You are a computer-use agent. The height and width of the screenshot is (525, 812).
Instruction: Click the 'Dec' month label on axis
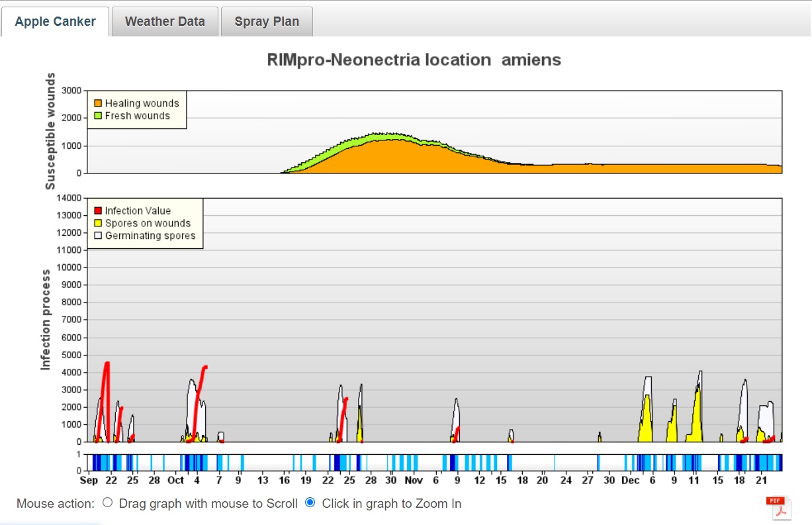tap(631, 480)
